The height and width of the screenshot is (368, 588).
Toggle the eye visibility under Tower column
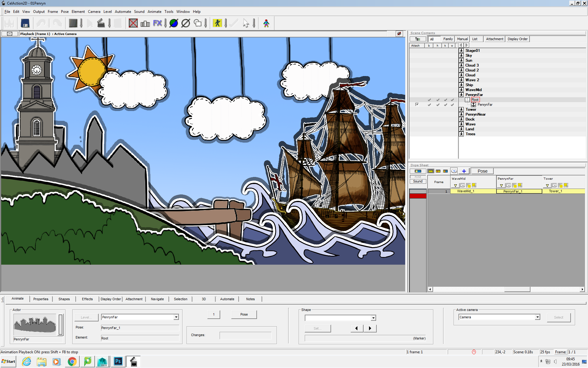coord(555,186)
